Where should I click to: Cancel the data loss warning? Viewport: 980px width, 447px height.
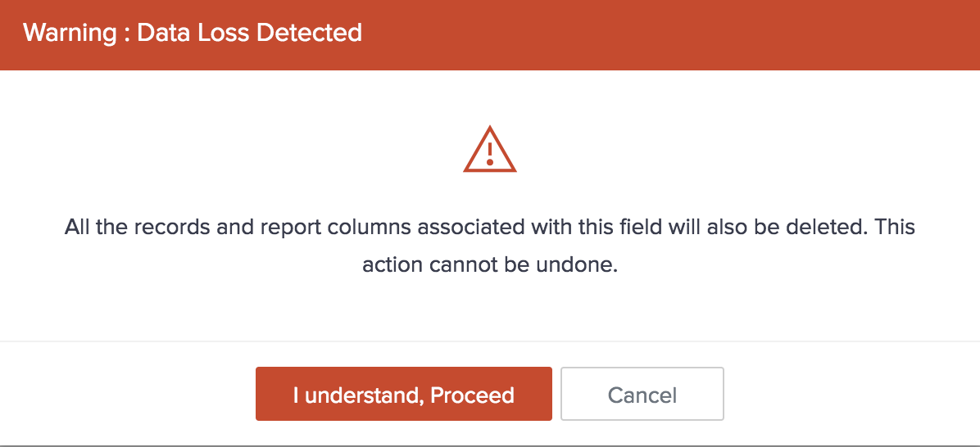[x=642, y=394]
